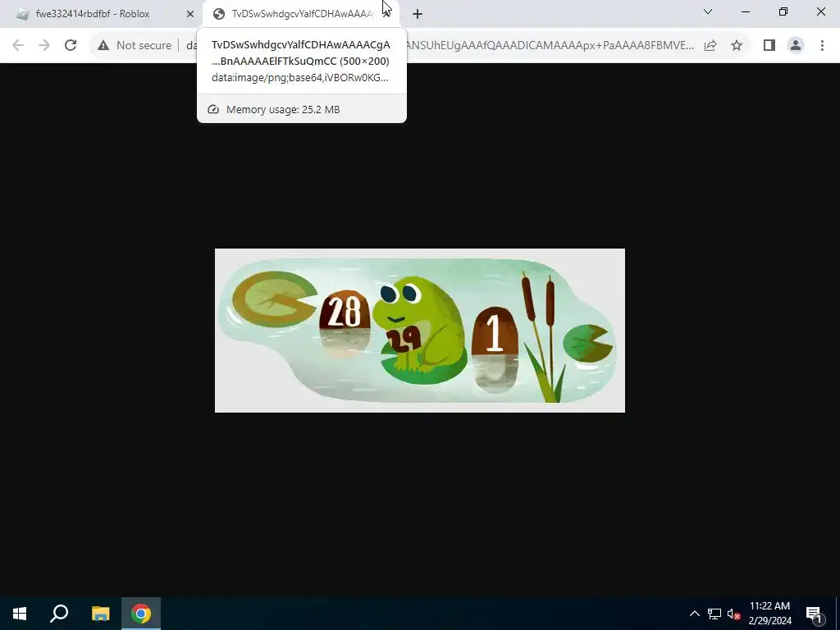Open the muted volume tray icon
This screenshot has width=840, height=630.
click(733, 614)
